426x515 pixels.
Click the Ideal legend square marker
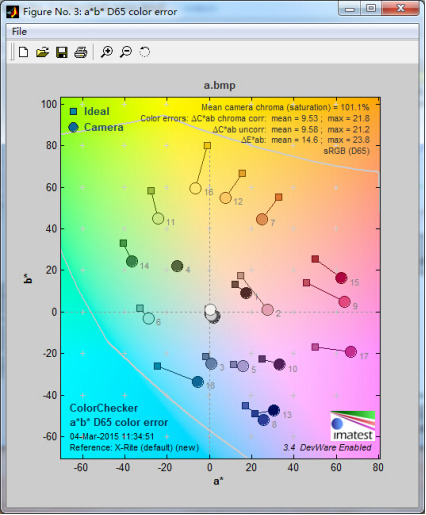[73, 111]
